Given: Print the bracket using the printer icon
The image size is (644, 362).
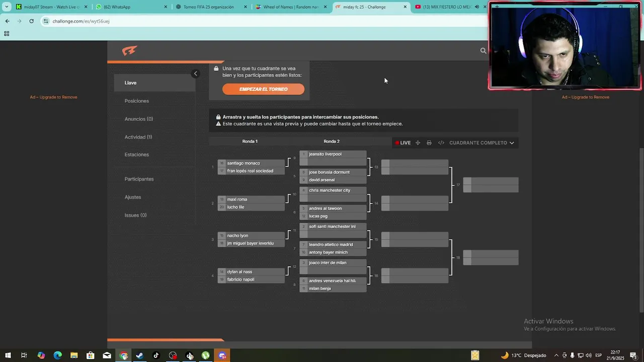Looking at the screenshot, I should click(429, 143).
